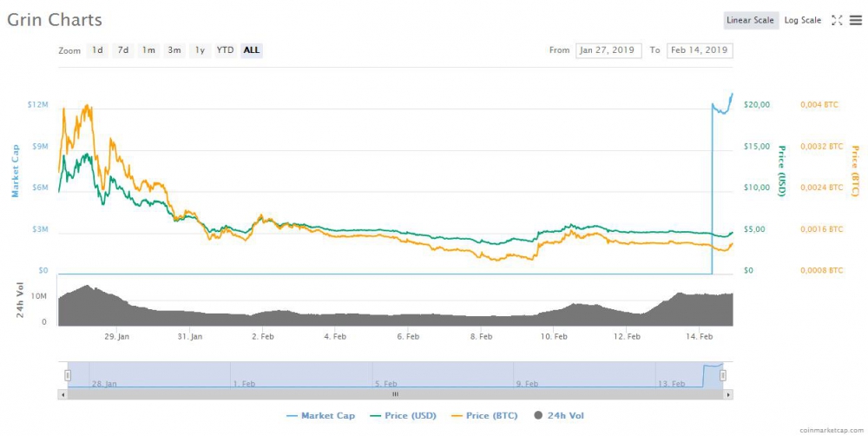Toggle Market Cap series in legend
868x436 pixels.
(x=320, y=415)
